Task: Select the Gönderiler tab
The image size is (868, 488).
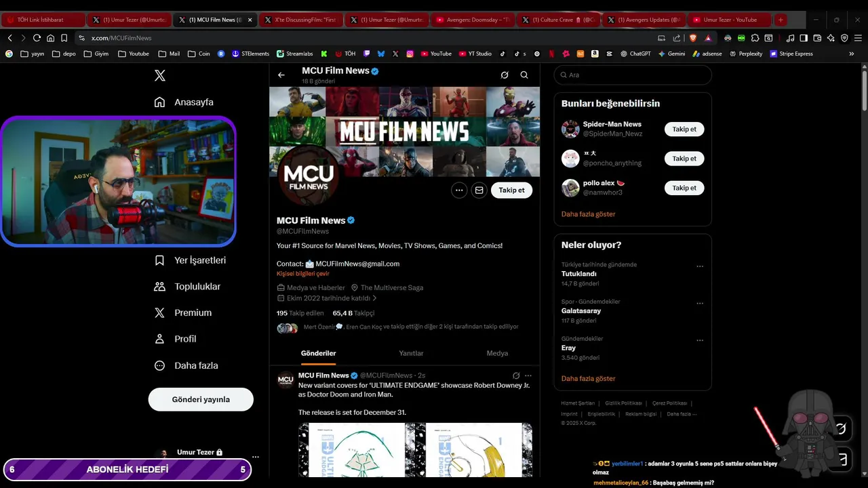Action: [319, 353]
